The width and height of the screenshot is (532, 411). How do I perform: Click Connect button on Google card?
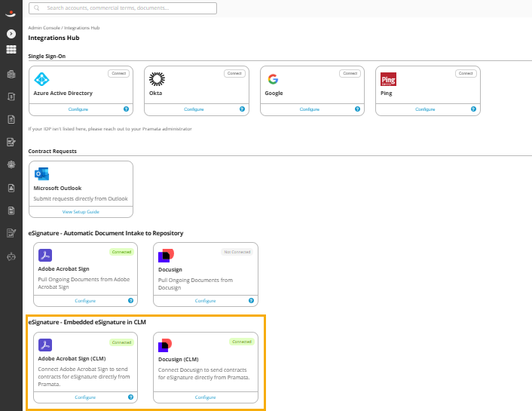pyautogui.click(x=350, y=73)
